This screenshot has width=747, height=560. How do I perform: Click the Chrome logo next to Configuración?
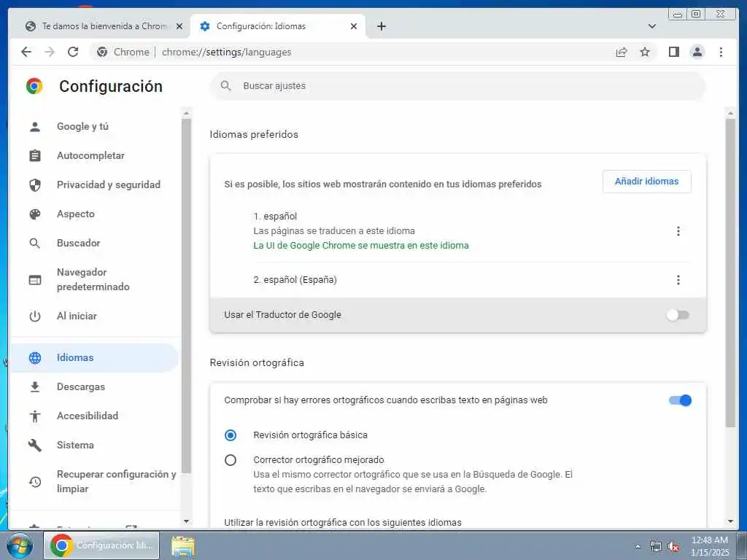pos(34,86)
